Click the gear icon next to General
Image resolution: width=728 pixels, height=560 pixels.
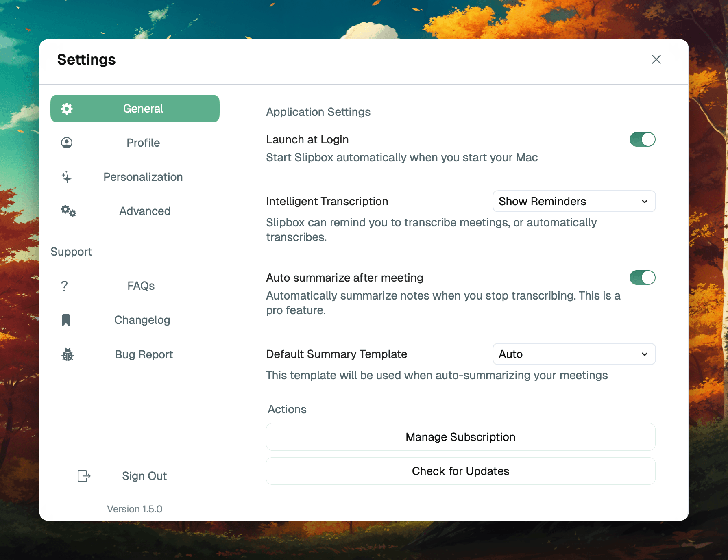67,109
